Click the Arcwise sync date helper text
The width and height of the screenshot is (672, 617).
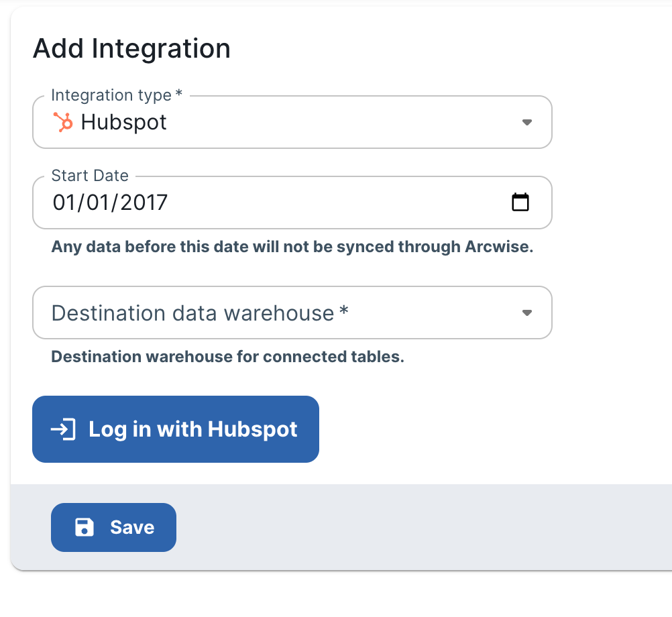[x=292, y=247]
